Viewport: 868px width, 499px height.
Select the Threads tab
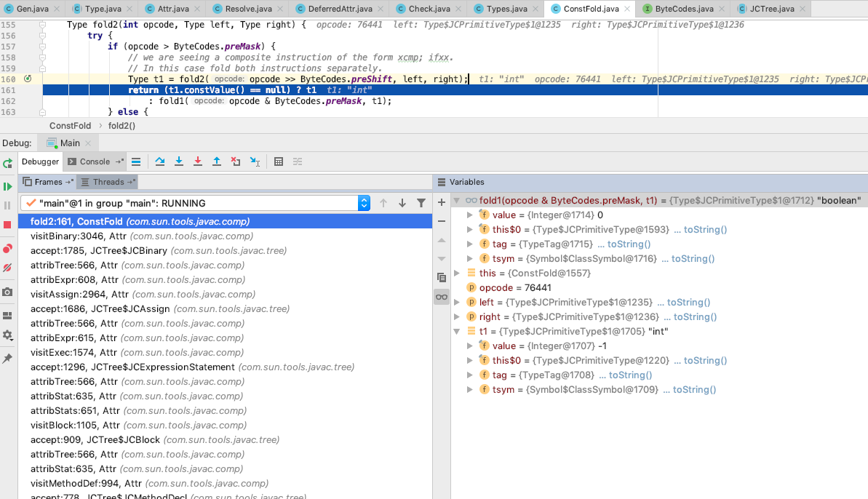[108, 182]
